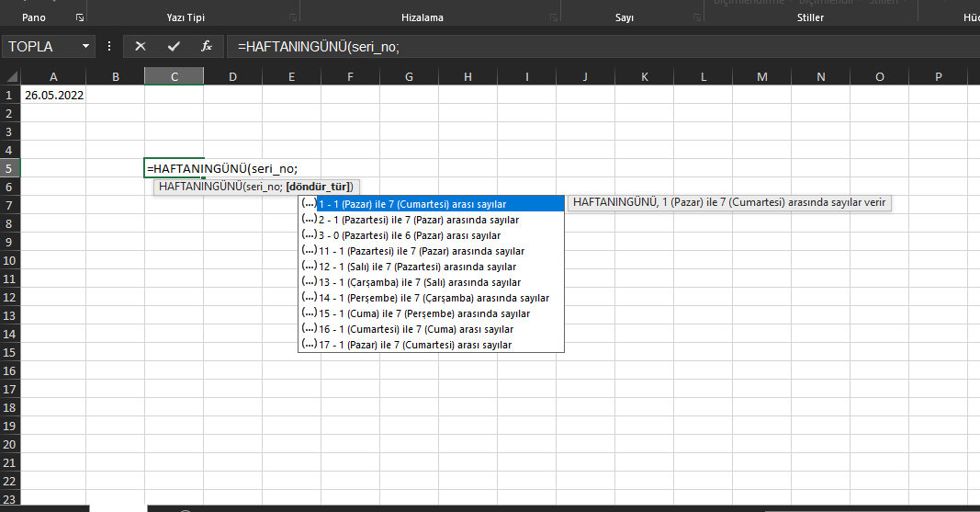
Task: Select row 10 header
Action: click(9, 260)
